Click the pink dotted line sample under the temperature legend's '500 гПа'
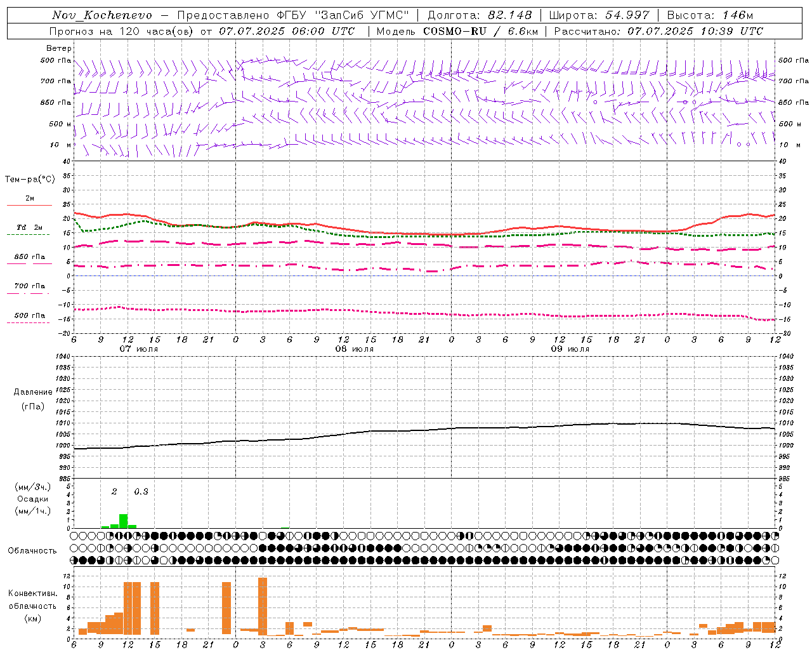 coord(28,322)
